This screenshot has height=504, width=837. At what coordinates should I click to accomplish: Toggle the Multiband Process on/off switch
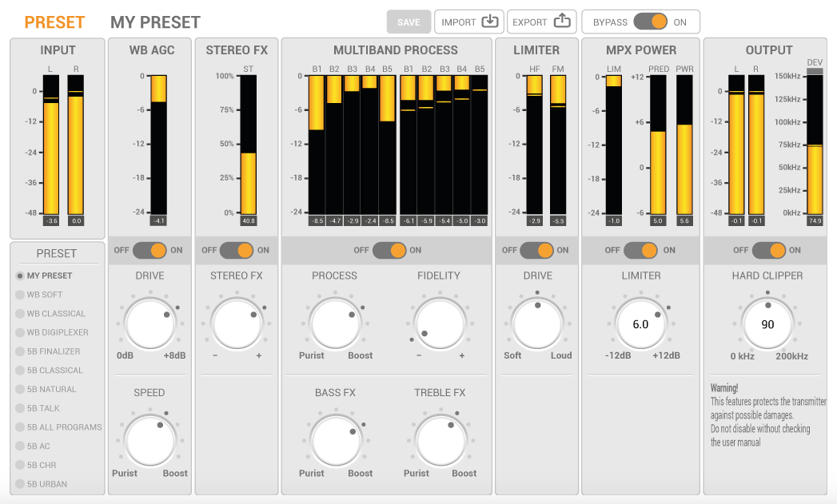coord(389,250)
